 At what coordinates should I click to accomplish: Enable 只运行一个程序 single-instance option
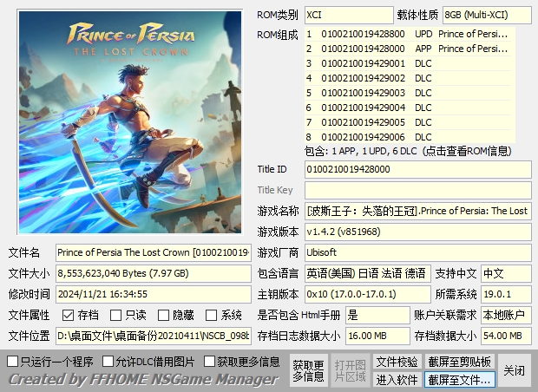point(13,361)
